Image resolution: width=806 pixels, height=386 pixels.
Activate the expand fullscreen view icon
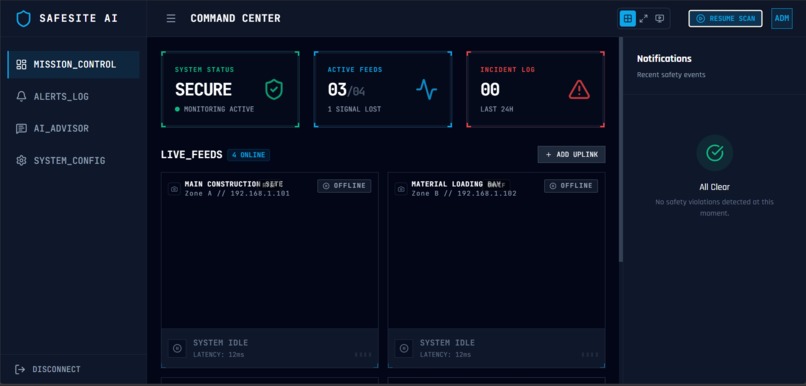pyautogui.click(x=644, y=19)
